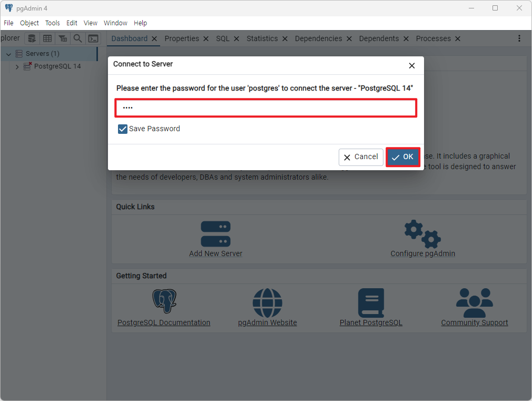Viewport: 532px width, 401px height.
Task: Open the Add New Server link
Action: click(215, 253)
